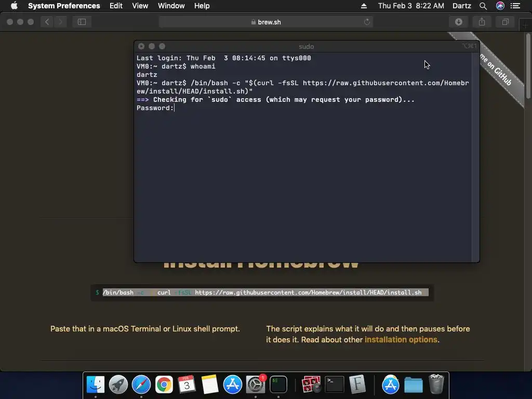The width and height of the screenshot is (532, 399).
Task: Click Terminal Password prompt line
Action: tap(155, 108)
